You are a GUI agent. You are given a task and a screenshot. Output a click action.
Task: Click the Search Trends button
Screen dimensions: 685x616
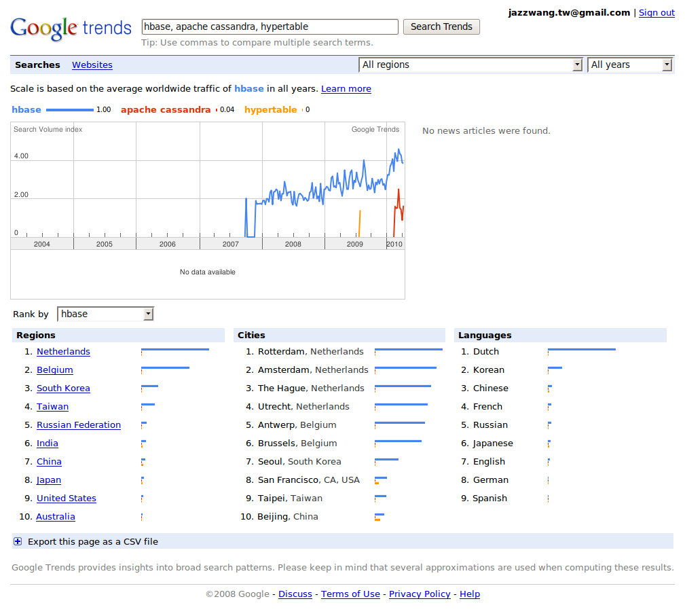pyautogui.click(x=441, y=26)
